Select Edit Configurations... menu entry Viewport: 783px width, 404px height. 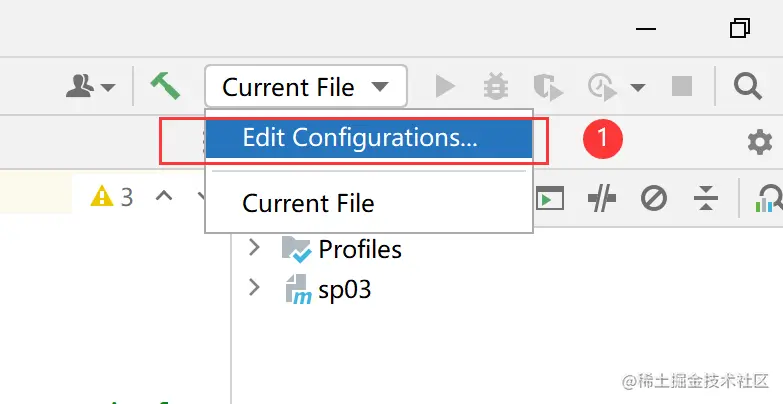point(369,137)
